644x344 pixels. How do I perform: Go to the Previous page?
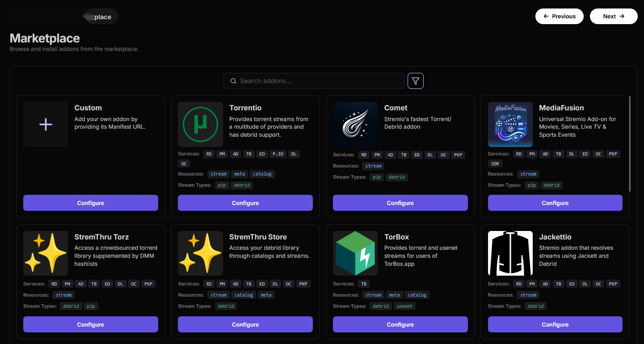(x=559, y=16)
